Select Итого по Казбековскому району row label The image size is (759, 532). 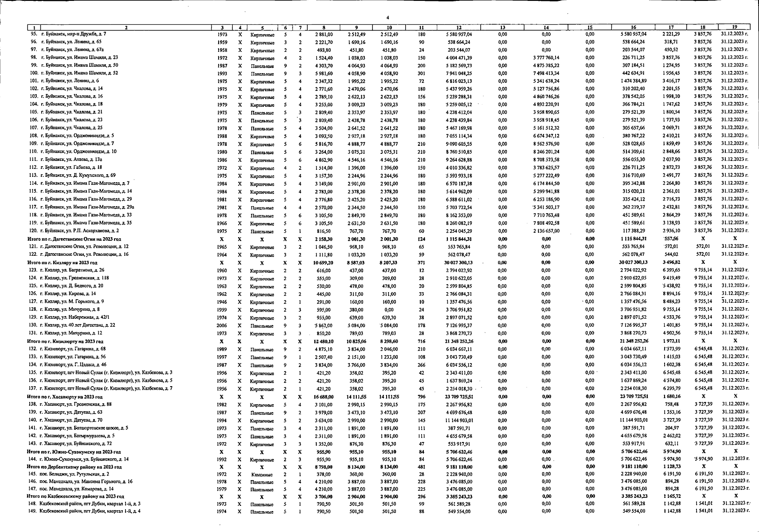tap(75, 497)
